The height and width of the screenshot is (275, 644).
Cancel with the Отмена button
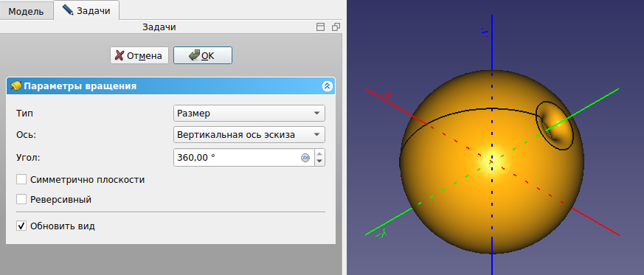139,55
